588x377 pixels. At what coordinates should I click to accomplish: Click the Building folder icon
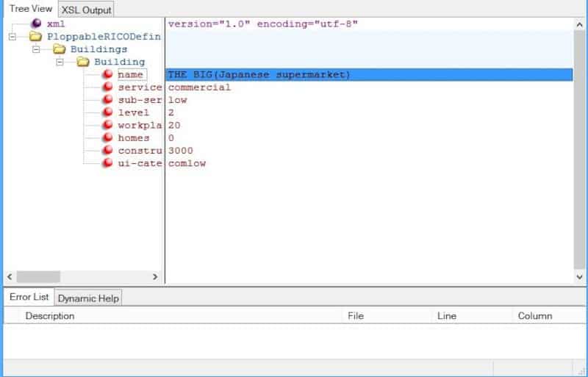click(x=83, y=62)
